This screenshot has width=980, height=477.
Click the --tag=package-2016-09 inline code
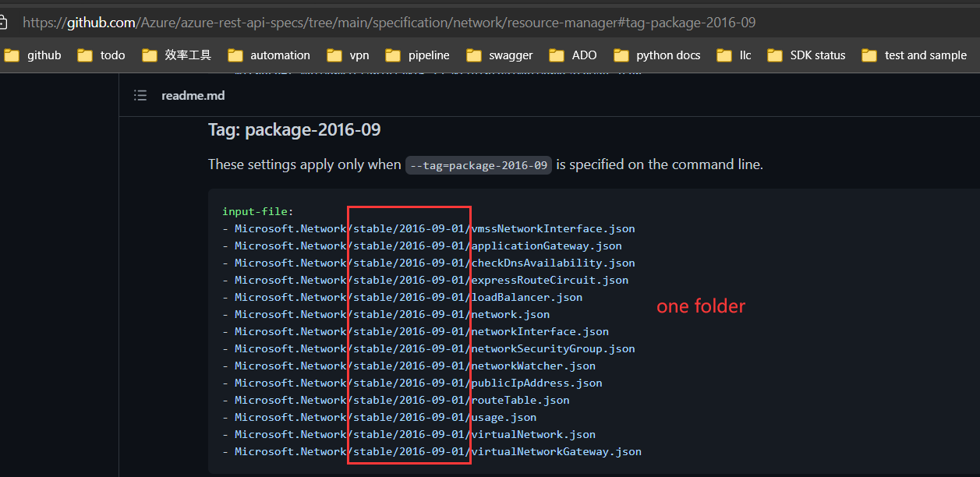(479, 165)
